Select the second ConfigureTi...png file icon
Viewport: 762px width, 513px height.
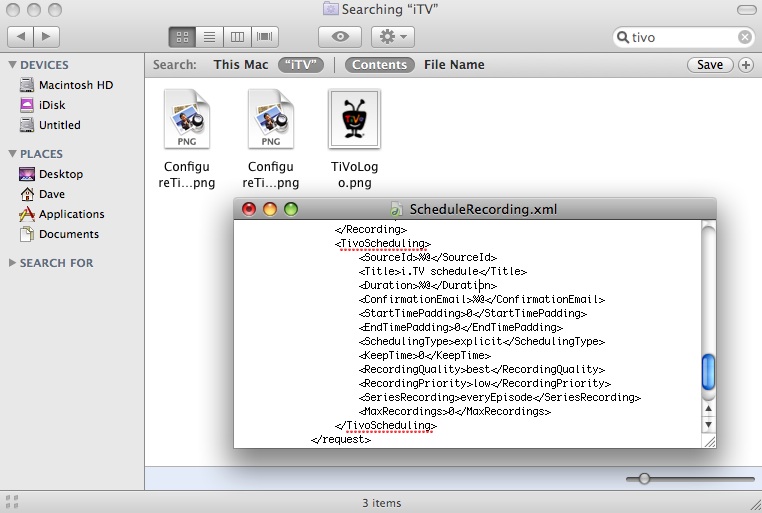click(x=271, y=119)
